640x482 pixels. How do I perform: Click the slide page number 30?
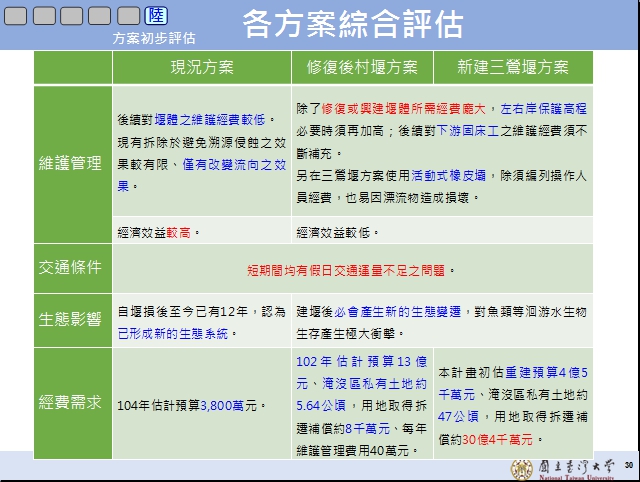(x=629, y=465)
